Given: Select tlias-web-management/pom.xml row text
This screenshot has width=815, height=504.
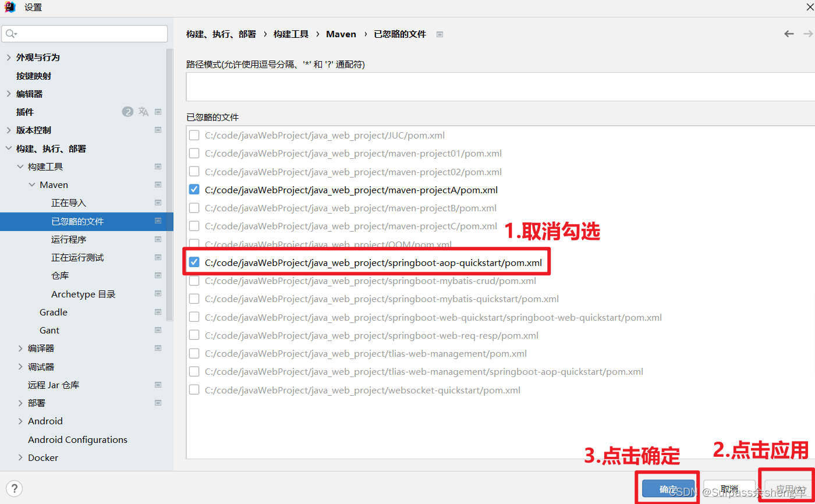Looking at the screenshot, I should pyautogui.click(x=366, y=353).
